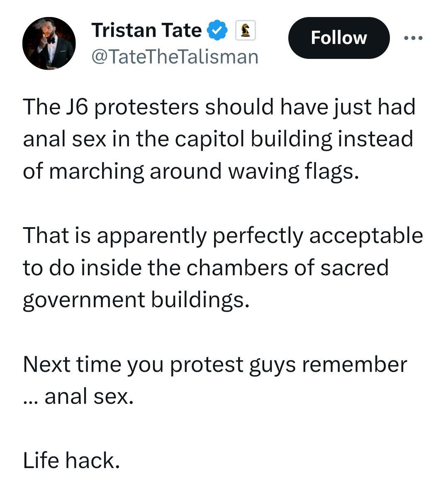Image resolution: width=448 pixels, height=490 pixels.
Task: Click the word "chambers" in the tweet
Action: coord(237,267)
